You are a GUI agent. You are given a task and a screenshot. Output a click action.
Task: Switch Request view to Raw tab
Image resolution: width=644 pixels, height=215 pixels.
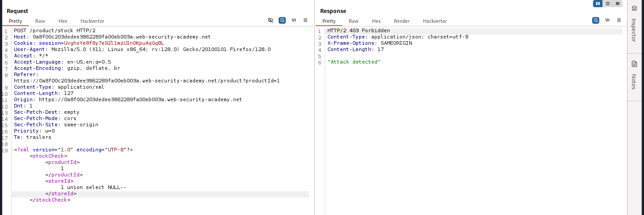point(40,21)
